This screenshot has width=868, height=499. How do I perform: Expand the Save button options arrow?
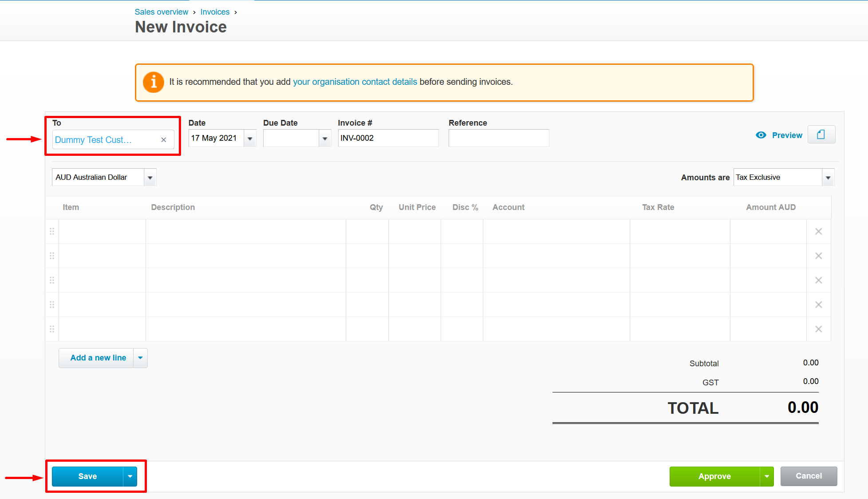(x=130, y=476)
